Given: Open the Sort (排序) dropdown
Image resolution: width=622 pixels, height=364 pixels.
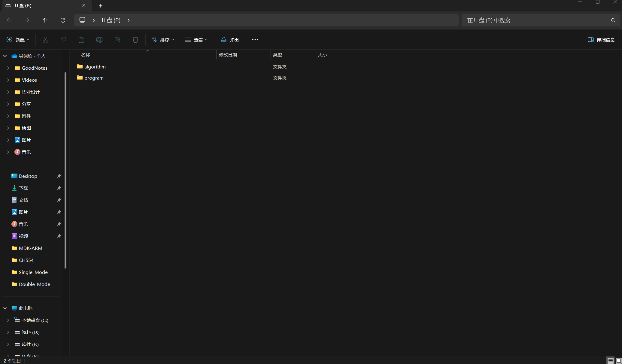Looking at the screenshot, I should [162, 40].
